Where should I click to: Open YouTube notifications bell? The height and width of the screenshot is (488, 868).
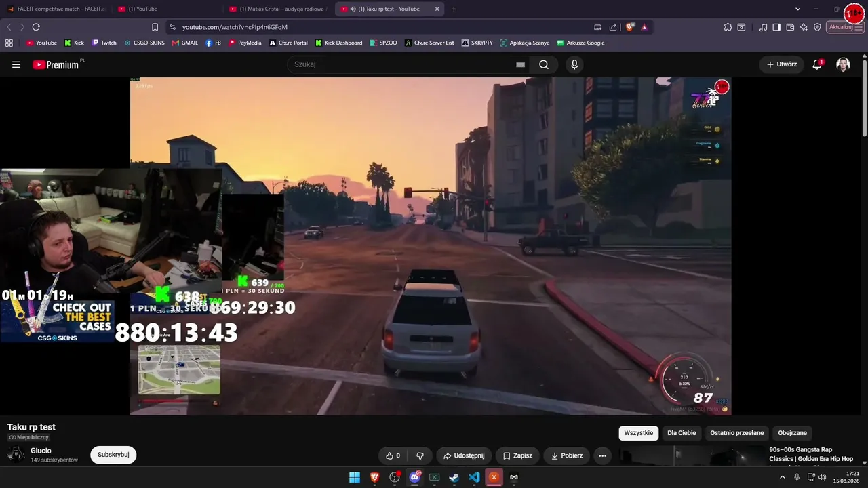817,64
